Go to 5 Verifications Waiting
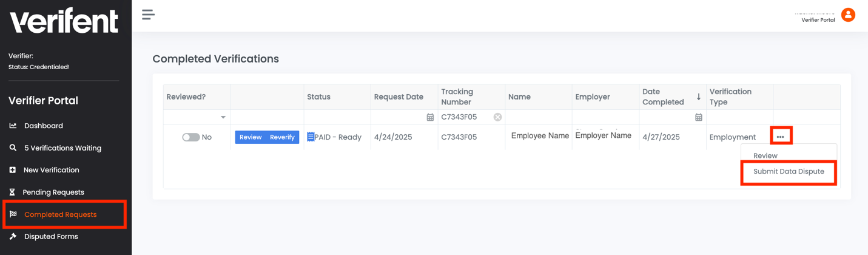 [x=62, y=148]
